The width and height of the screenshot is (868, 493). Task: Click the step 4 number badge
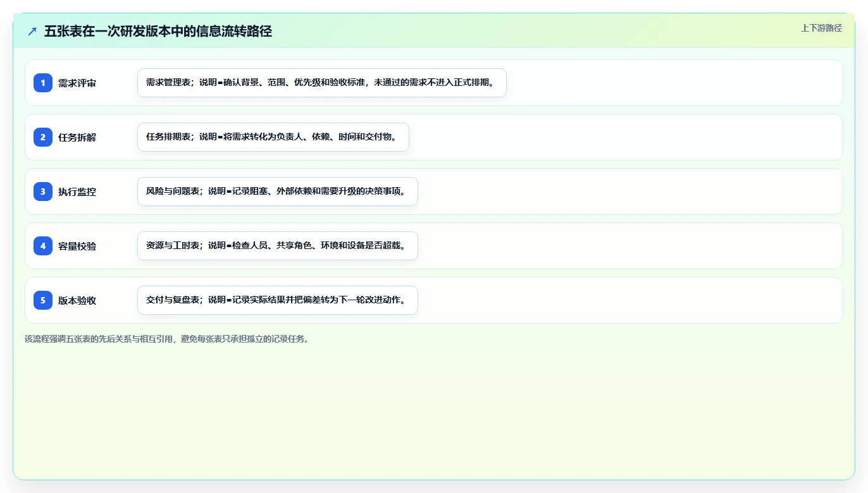[43, 246]
